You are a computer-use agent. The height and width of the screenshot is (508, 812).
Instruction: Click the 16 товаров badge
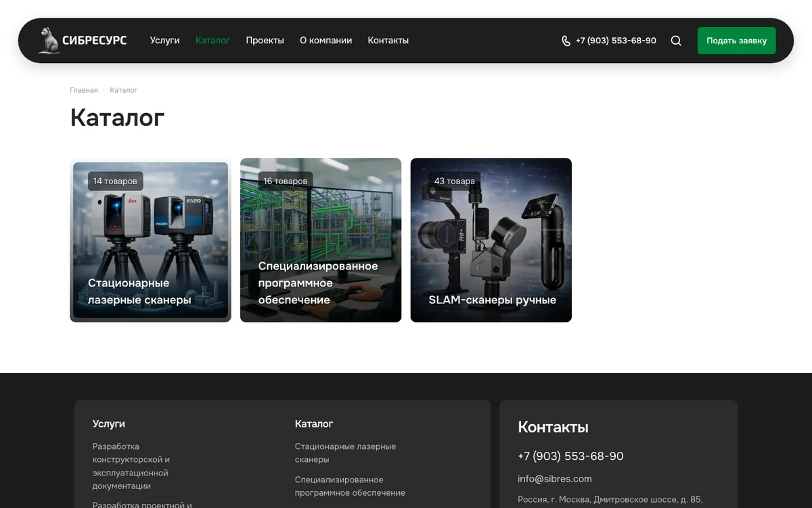[x=286, y=181]
